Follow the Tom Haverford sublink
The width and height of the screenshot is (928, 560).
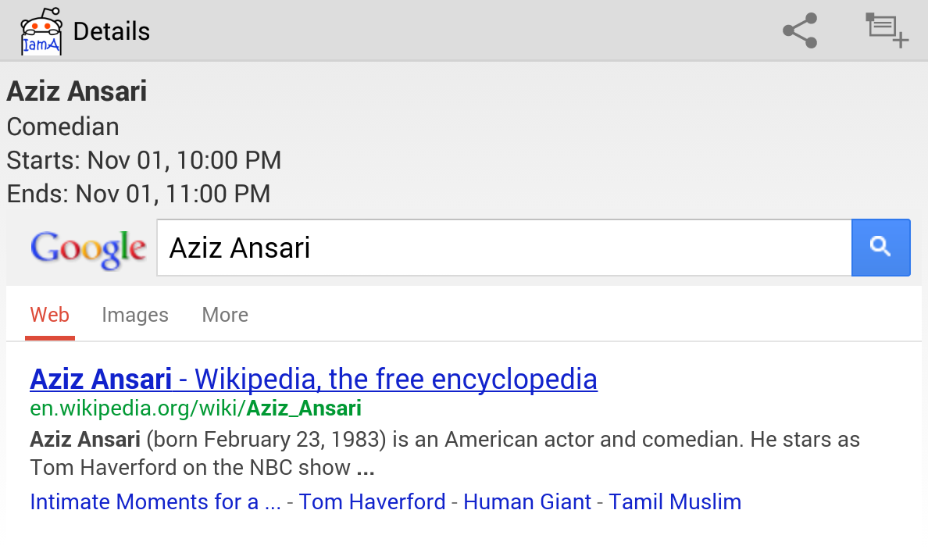372,501
